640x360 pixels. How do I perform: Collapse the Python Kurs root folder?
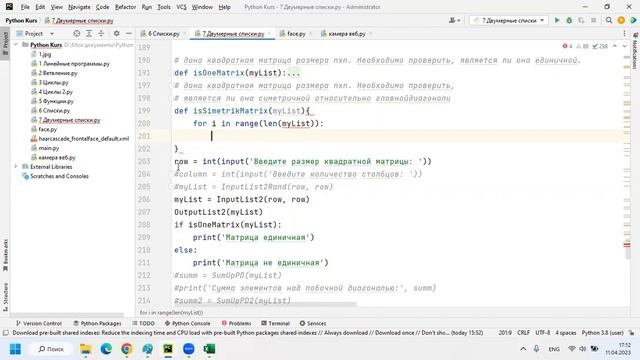[x=16, y=44]
